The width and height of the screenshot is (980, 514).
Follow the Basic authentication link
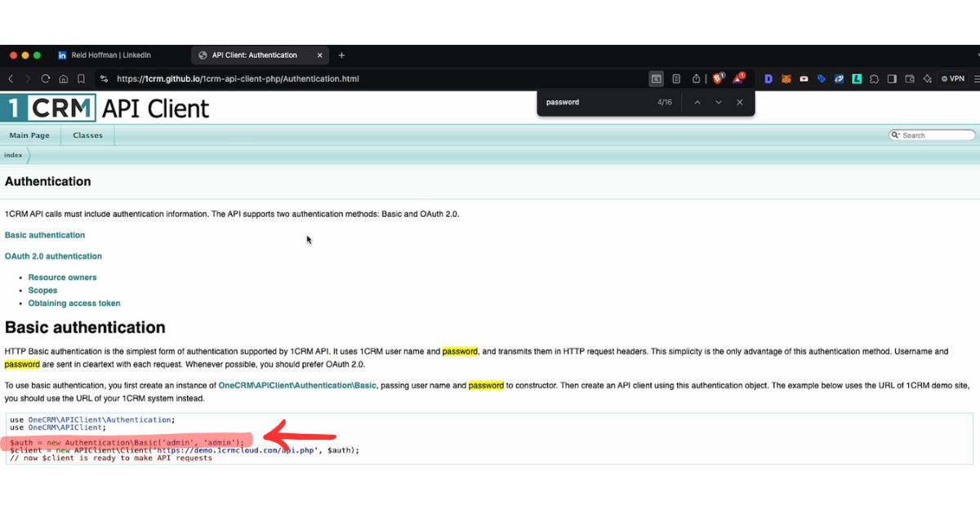[x=45, y=235]
